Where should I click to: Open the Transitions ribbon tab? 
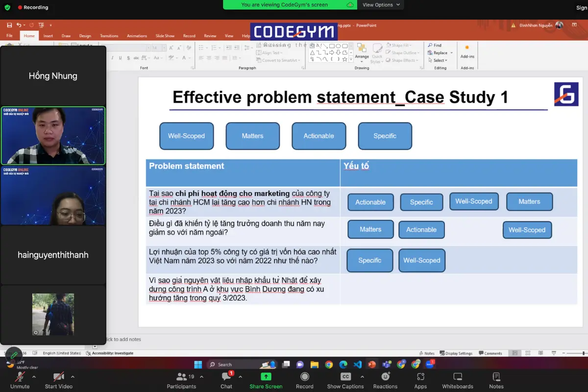(109, 36)
